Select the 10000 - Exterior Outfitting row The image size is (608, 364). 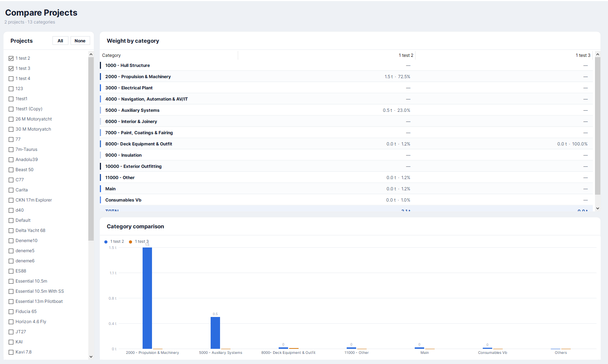(346, 166)
